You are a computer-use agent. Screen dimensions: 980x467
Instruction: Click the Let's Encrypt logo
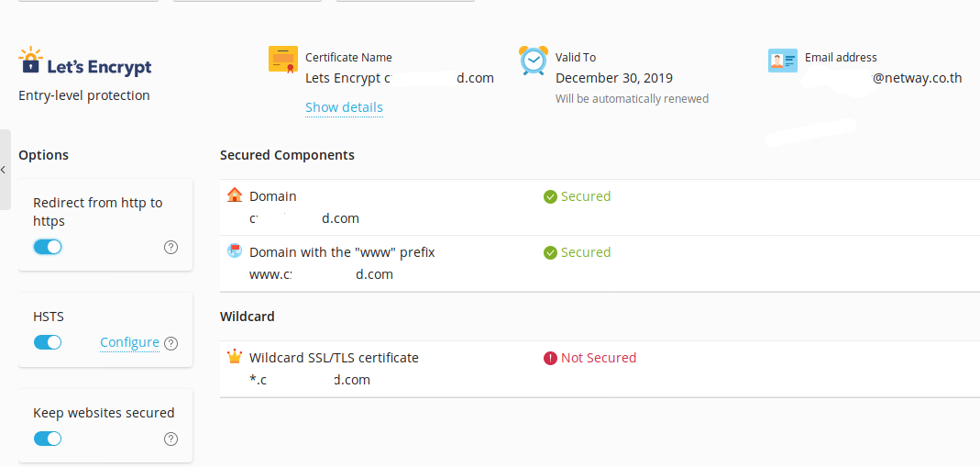point(84,63)
